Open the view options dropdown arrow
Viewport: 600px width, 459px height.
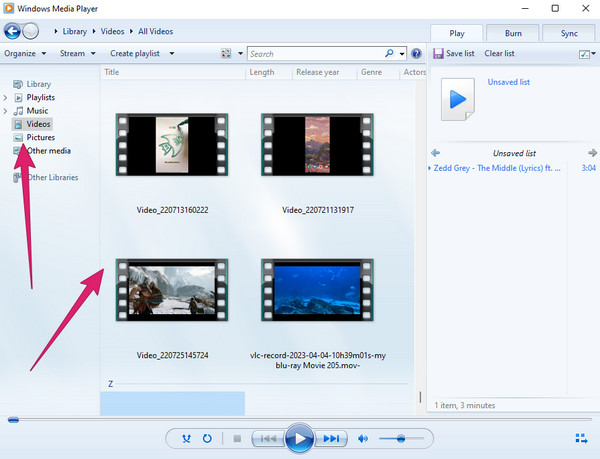tap(240, 54)
